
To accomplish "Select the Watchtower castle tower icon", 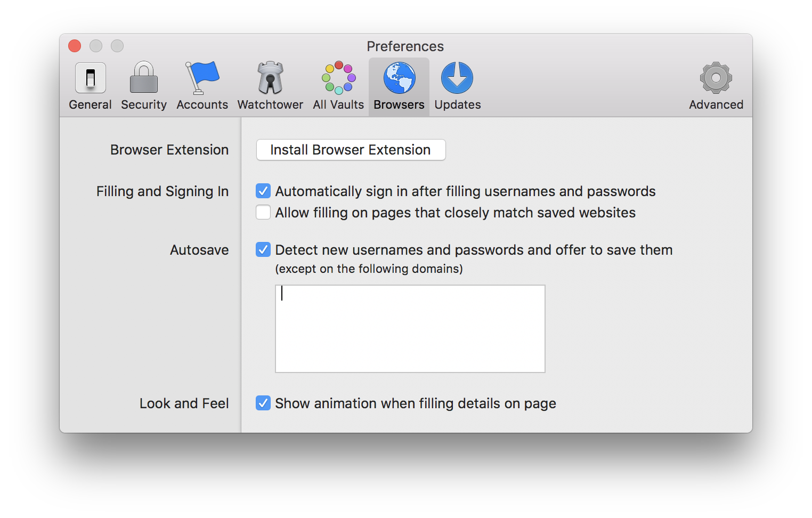I will point(270,78).
